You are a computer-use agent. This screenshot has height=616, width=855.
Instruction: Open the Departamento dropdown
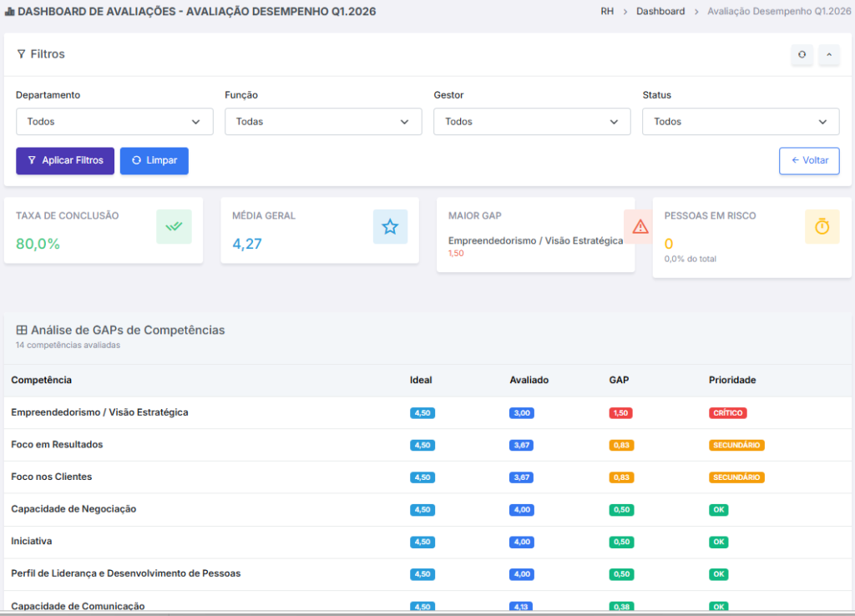click(114, 122)
